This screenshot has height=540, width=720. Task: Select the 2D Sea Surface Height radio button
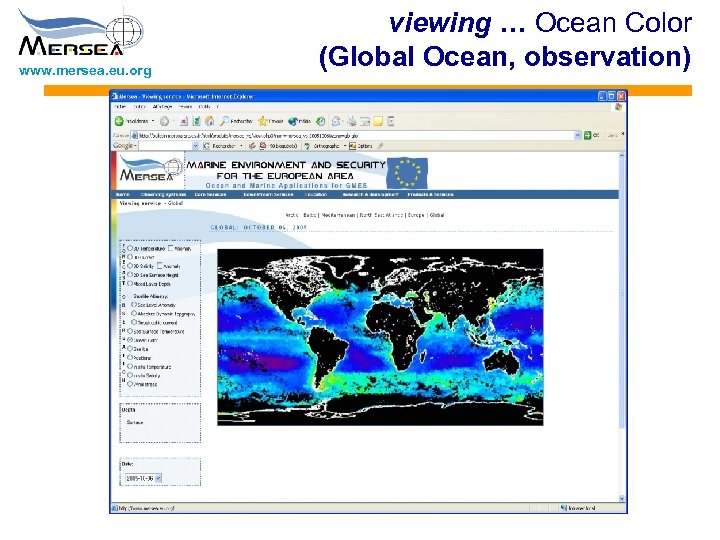pyautogui.click(x=130, y=274)
